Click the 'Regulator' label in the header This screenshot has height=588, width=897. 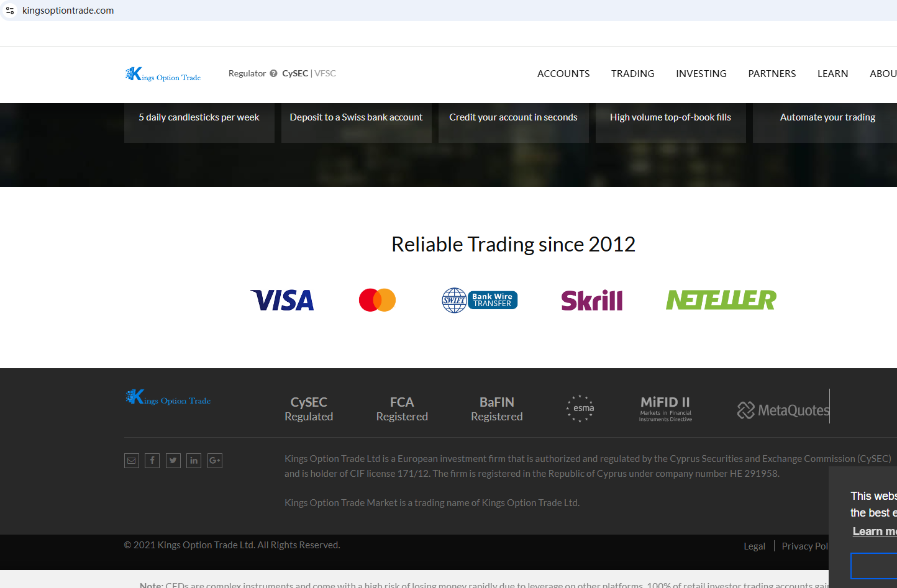[247, 73]
